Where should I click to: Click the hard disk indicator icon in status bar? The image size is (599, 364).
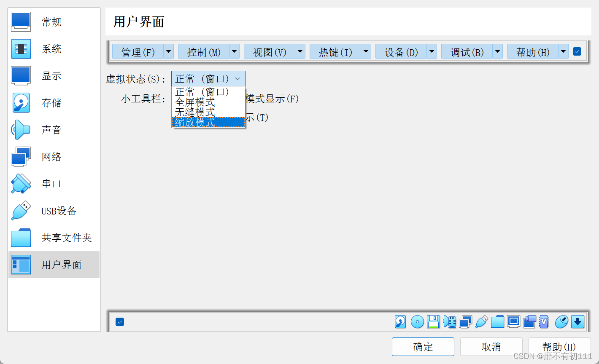400,322
